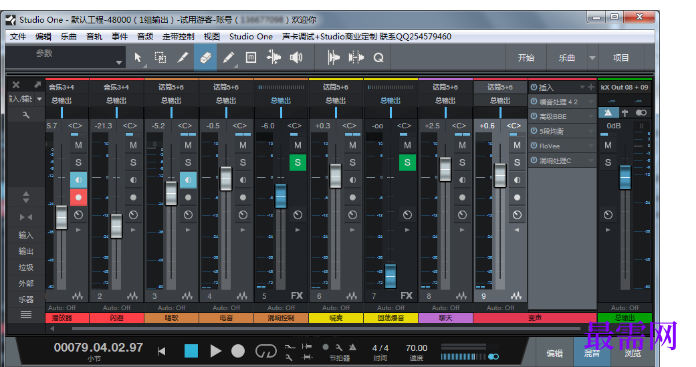The image size is (696, 367).
Task: Mute channel 1 with M button
Action: tap(78, 145)
